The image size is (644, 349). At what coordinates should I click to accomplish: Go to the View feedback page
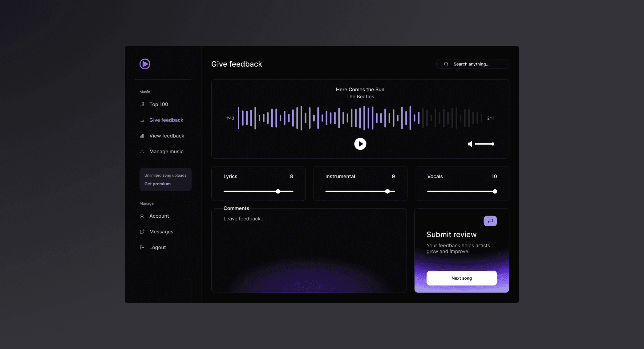(x=167, y=136)
